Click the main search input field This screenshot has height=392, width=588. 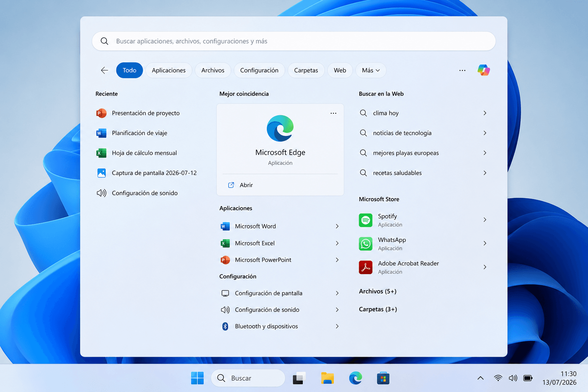294,41
